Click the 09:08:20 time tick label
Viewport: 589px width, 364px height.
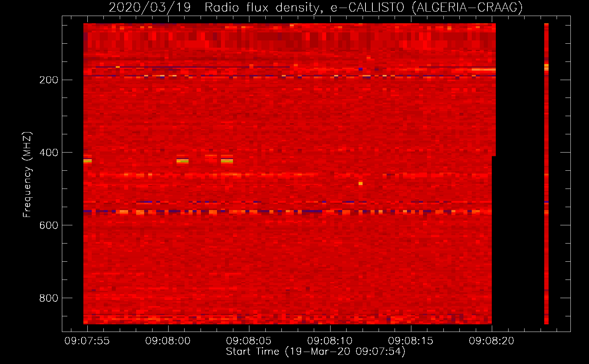click(x=491, y=341)
